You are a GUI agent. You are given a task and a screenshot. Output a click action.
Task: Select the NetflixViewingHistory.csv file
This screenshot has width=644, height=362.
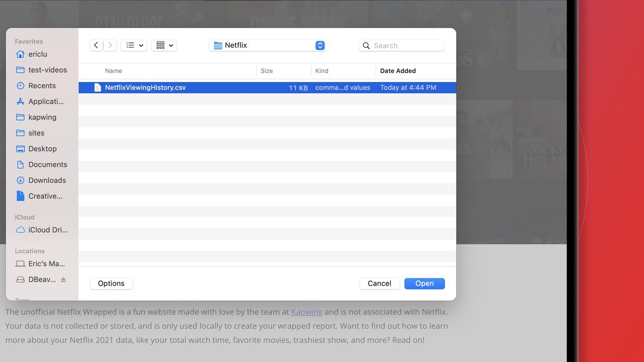(267, 87)
